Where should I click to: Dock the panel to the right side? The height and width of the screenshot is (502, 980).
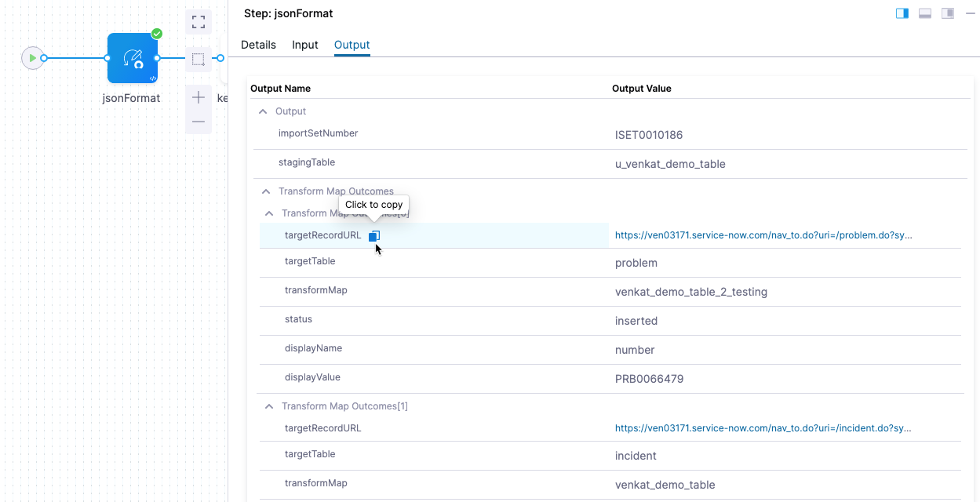[x=902, y=13]
